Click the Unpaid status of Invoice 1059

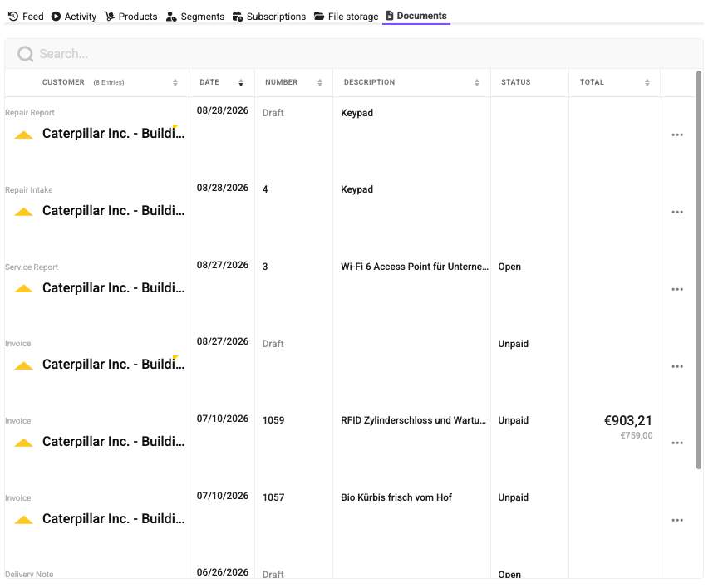tap(513, 420)
